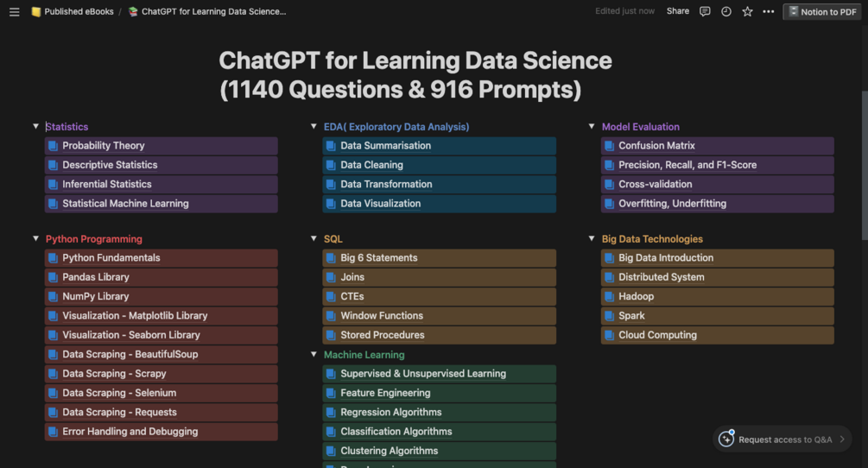Viewport: 868px width, 468px height.
Task: Open the Pandas Library page
Action: coord(162,277)
